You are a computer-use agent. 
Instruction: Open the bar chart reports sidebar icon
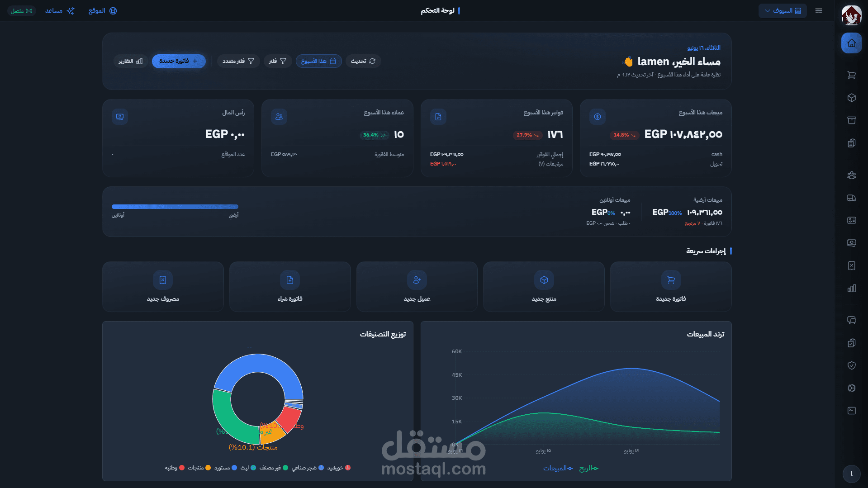click(x=851, y=288)
